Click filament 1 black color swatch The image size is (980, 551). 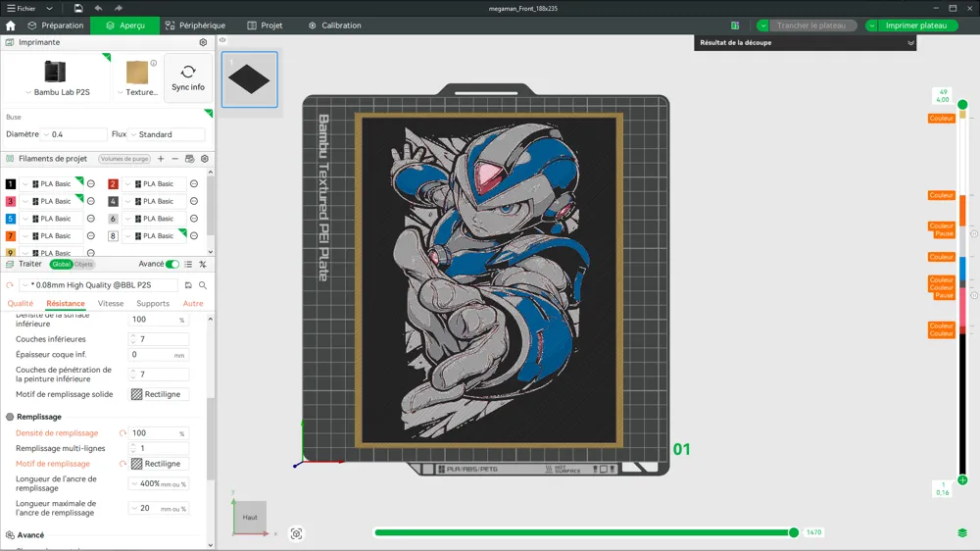(11, 184)
